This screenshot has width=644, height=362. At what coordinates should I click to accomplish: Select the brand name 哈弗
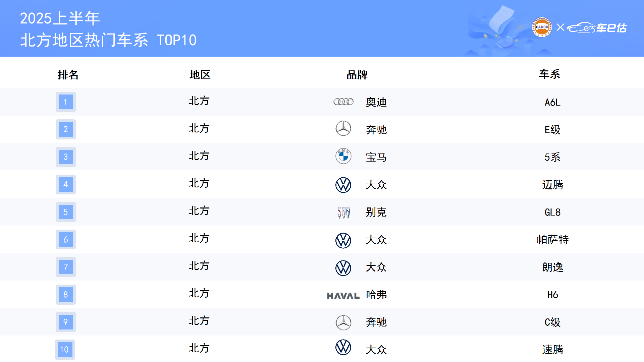click(x=376, y=295)
